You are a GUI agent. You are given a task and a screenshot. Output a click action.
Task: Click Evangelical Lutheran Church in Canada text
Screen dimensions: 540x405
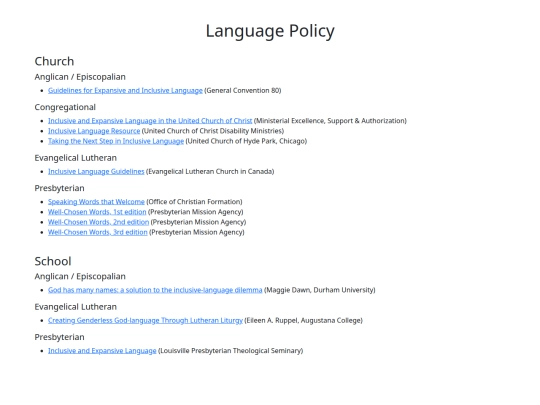[210, 172]
